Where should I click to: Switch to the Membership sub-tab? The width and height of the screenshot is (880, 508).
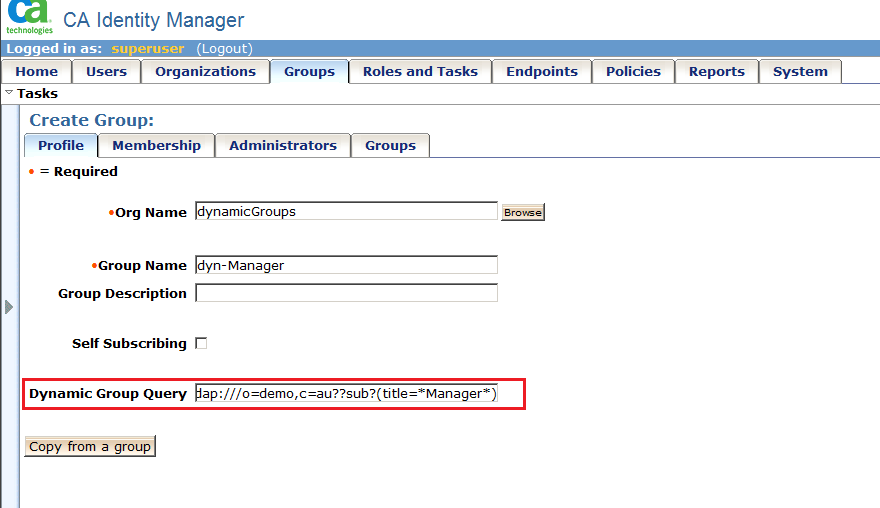click(156, 145)
